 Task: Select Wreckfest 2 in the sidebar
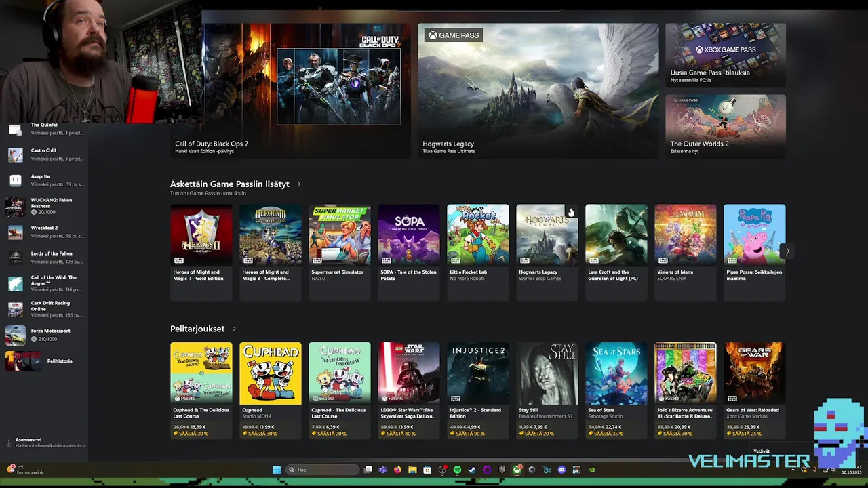pyautogui.click(x=45, y=232)
